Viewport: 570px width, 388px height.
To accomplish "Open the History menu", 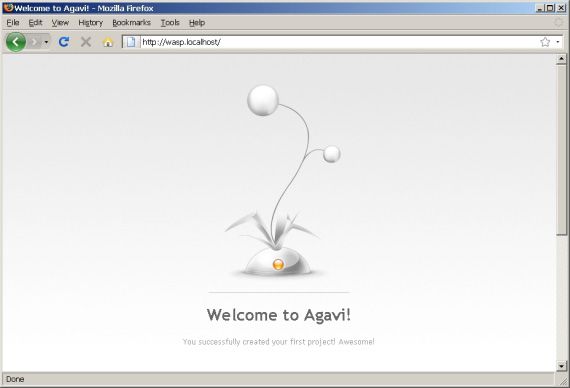I will point(91,23).
